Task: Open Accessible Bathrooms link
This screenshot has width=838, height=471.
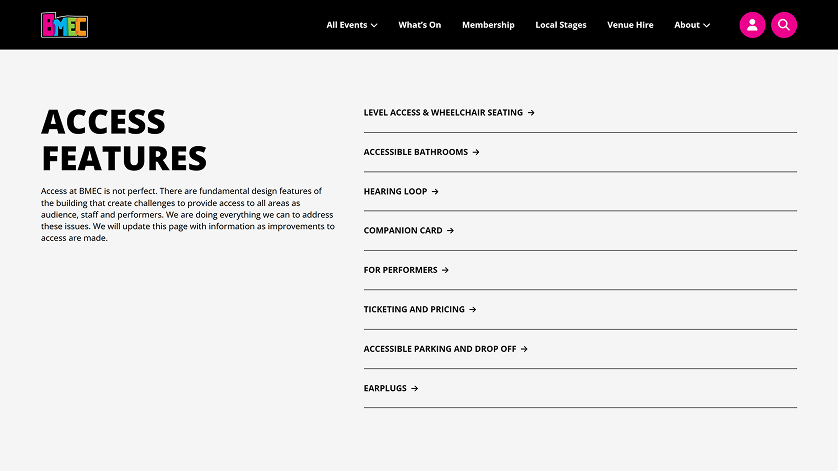Action: [x=421, y=152]
